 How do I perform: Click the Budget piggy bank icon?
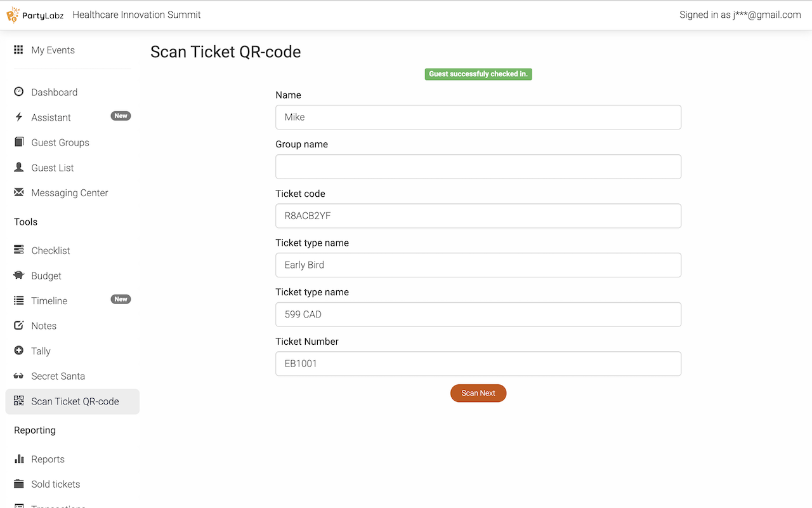click(x=19, y=276)
